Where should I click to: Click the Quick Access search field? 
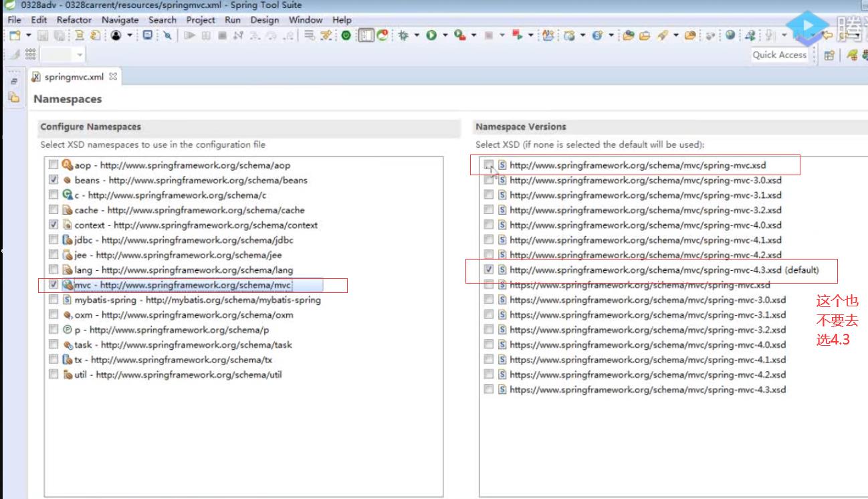tap(780, 55)
